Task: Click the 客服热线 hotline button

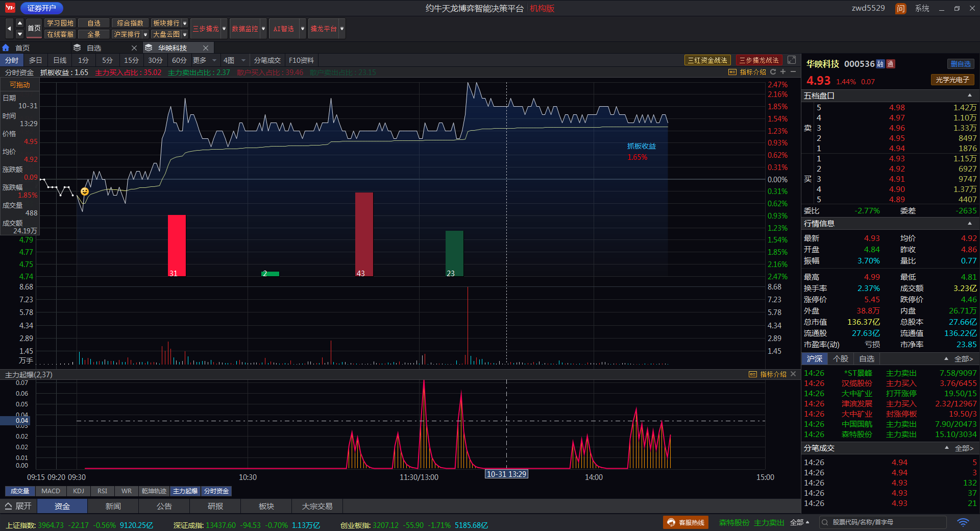Action: (x=685, y=522)
